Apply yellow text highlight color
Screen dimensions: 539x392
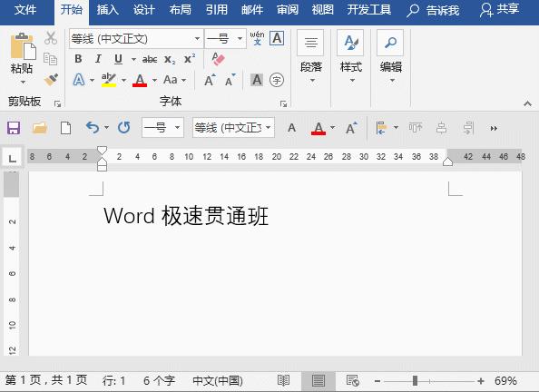(x=109, y=80)
